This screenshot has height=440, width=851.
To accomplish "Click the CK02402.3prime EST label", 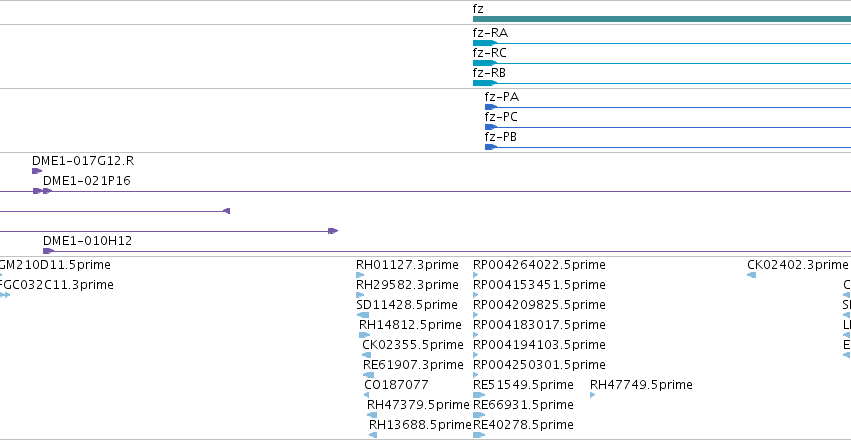I will [797, 265].
